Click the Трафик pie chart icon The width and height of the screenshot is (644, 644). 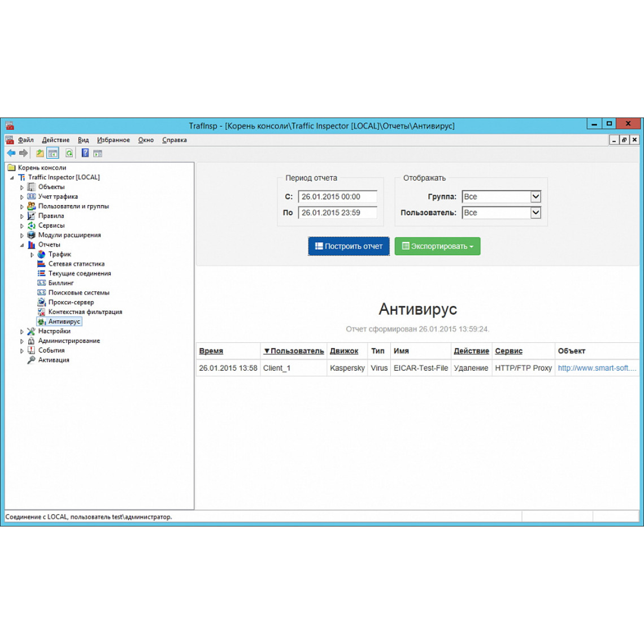point(41,254)
